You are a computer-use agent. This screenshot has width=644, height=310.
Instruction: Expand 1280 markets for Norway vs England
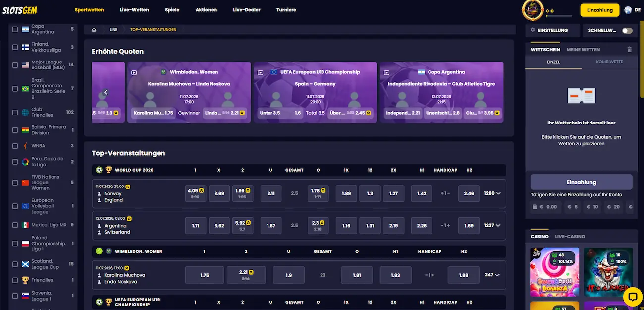point(492,193)
